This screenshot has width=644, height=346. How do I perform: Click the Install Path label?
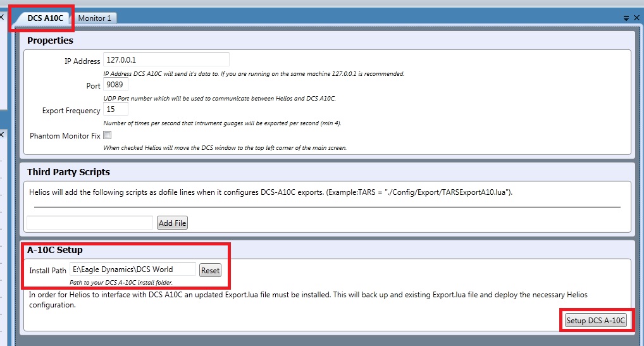point(47,271)
